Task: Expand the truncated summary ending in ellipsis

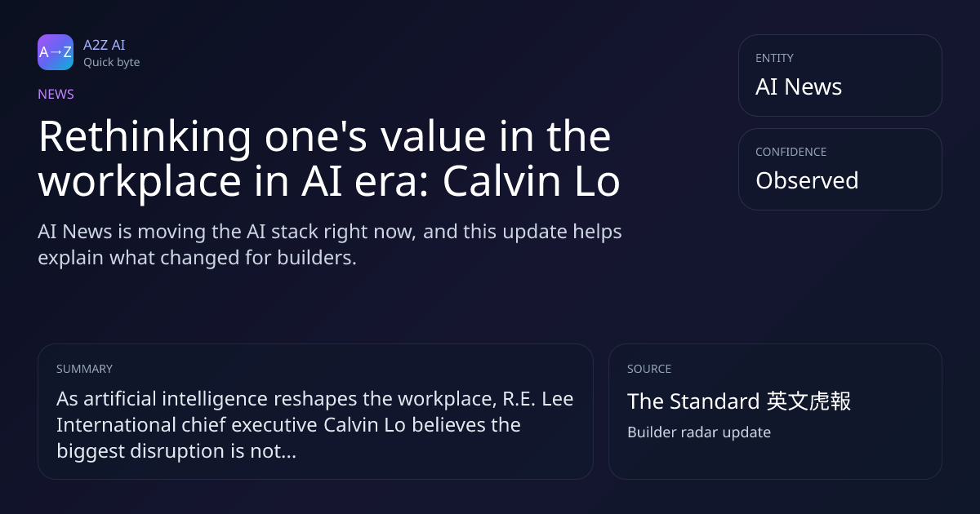Action: (315, 425)
